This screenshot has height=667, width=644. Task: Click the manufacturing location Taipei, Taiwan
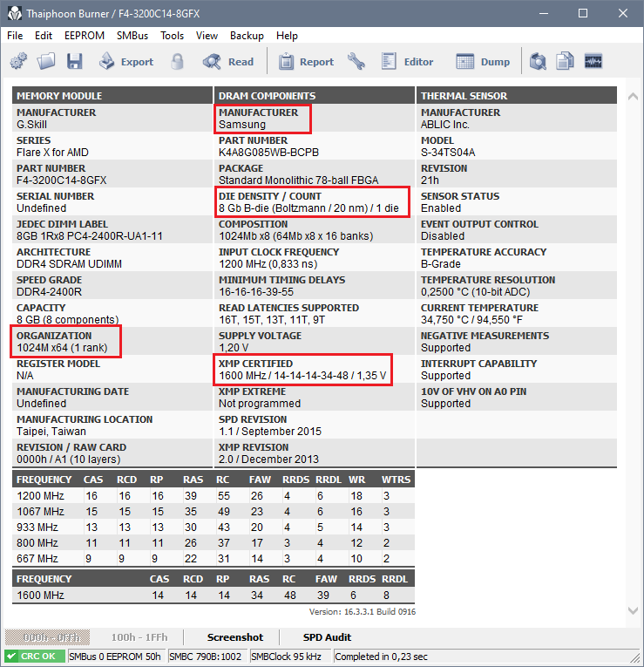[x=51, y=432]
